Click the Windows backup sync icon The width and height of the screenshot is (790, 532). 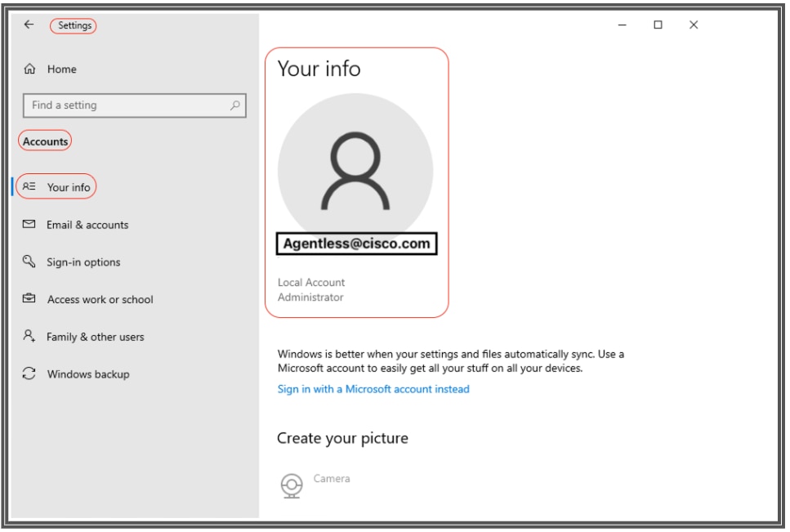[x=29, y=373]
